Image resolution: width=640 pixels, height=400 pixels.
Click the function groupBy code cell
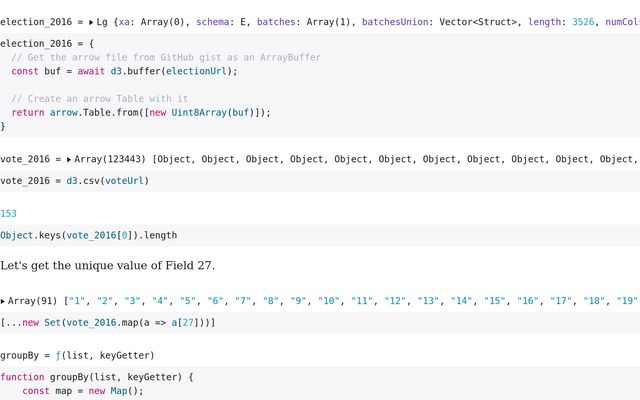[x=320, y=384]
